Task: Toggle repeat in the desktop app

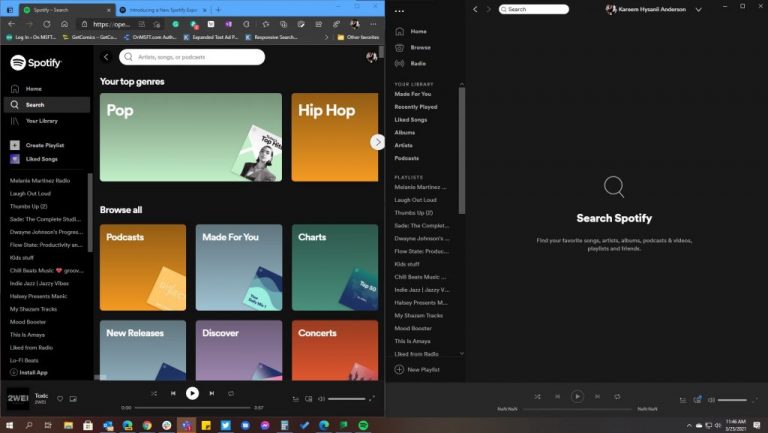Action: [x=617, y=397]
